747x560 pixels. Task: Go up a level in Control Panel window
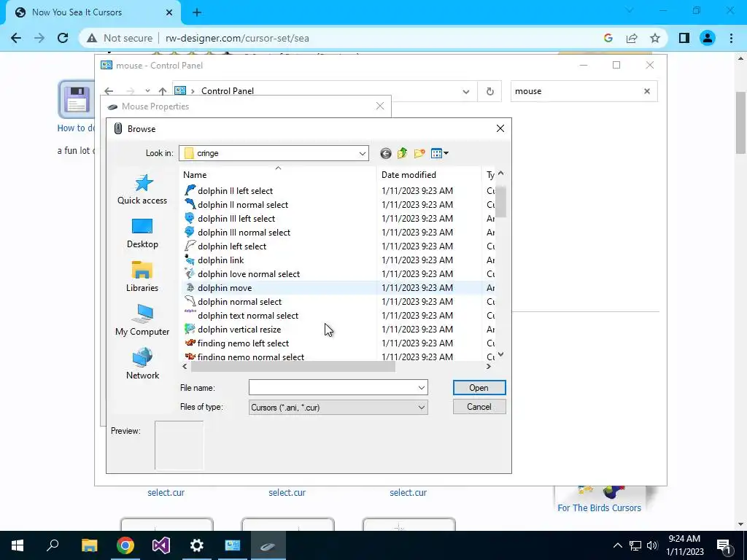[x=163, y=91]
